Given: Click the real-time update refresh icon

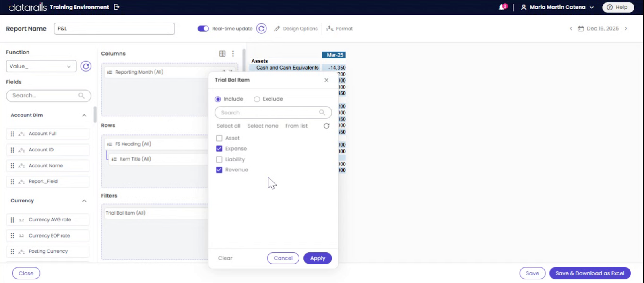Looking at the screenshot, I should [x=262, y=29].
